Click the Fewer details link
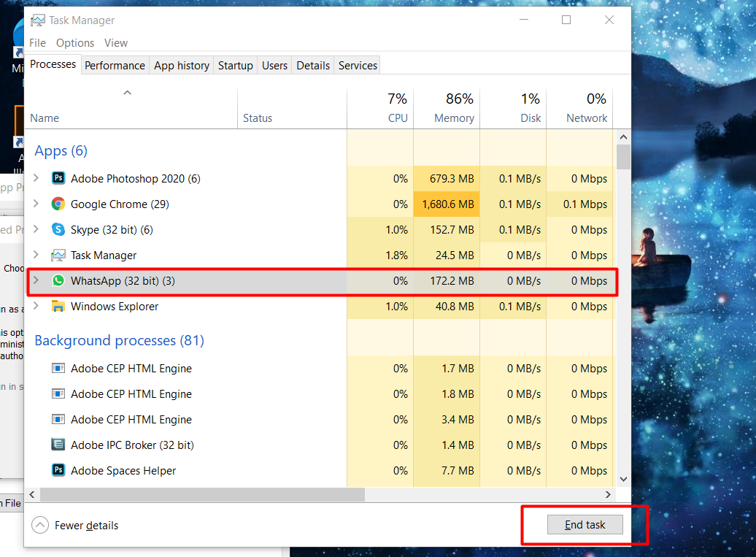The height and width of the screenshot is (557, 756). pyautogui.click(x=86, y=525)
